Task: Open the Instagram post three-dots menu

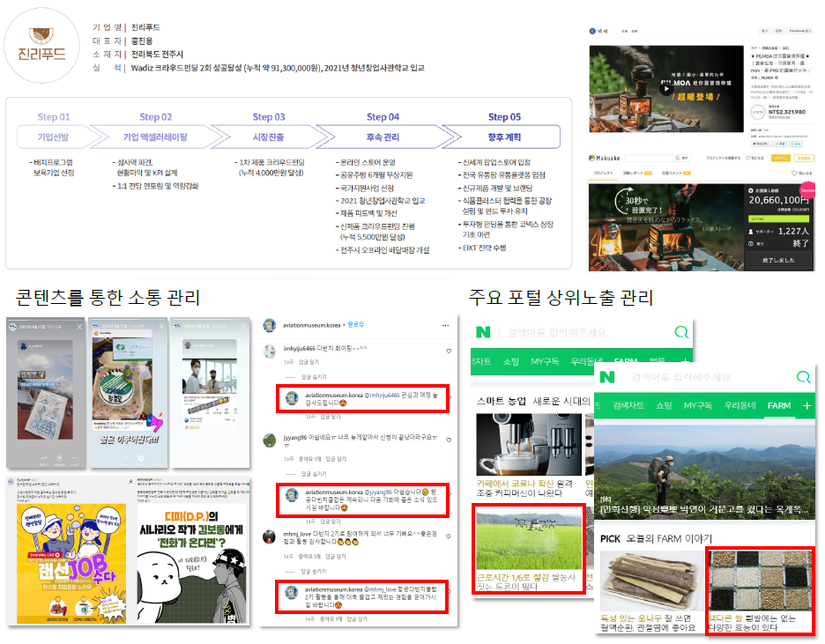Action: click(446, 325)
